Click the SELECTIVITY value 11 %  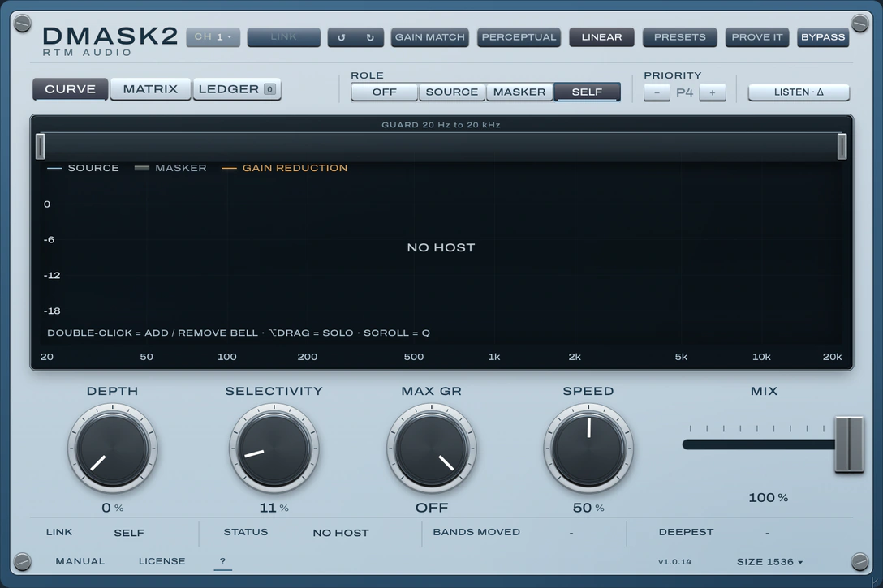(x=274, y=508)
